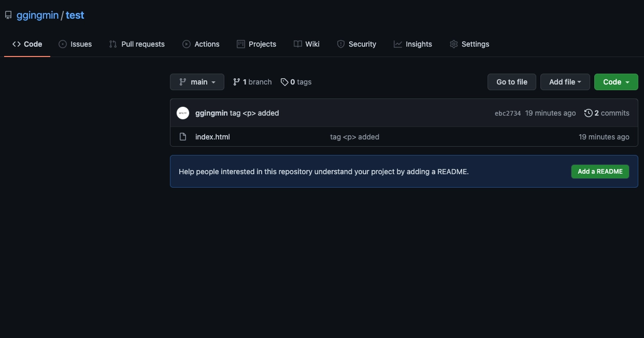Click the Security shield icon
Image resolution: width=644 pixels, height=338 pixels.
(x=341, y=44)
